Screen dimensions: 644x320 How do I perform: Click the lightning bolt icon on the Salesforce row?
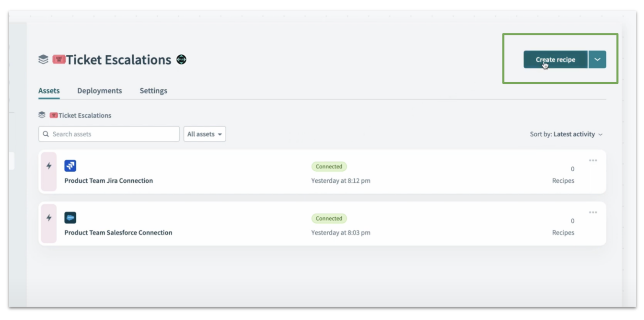[49, 218]
